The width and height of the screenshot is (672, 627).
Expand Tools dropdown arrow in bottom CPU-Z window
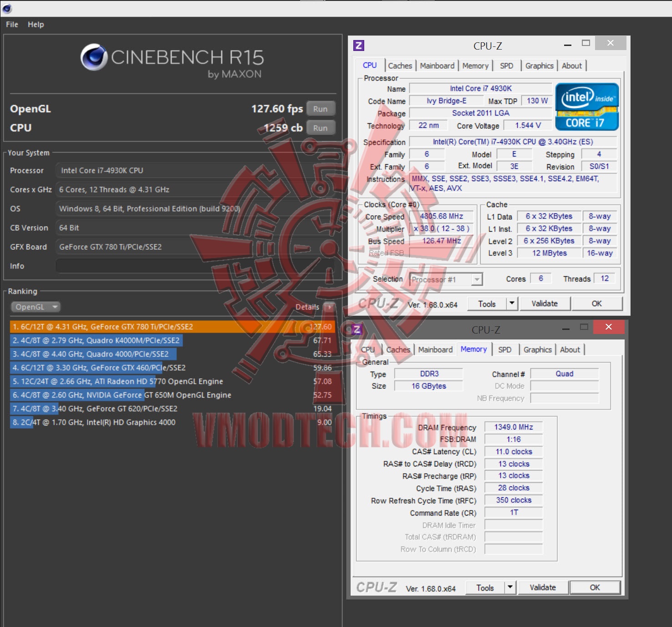[510, 588]
